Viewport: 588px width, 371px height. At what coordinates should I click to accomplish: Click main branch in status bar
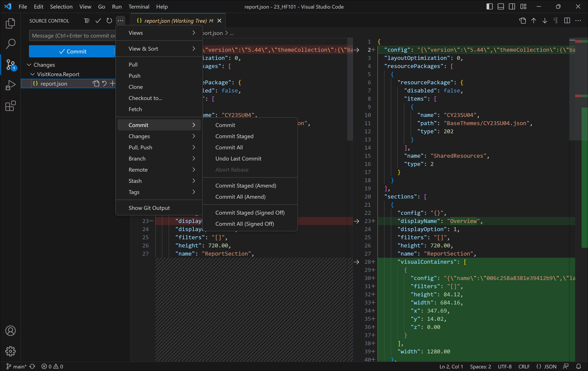coord(17,366)
